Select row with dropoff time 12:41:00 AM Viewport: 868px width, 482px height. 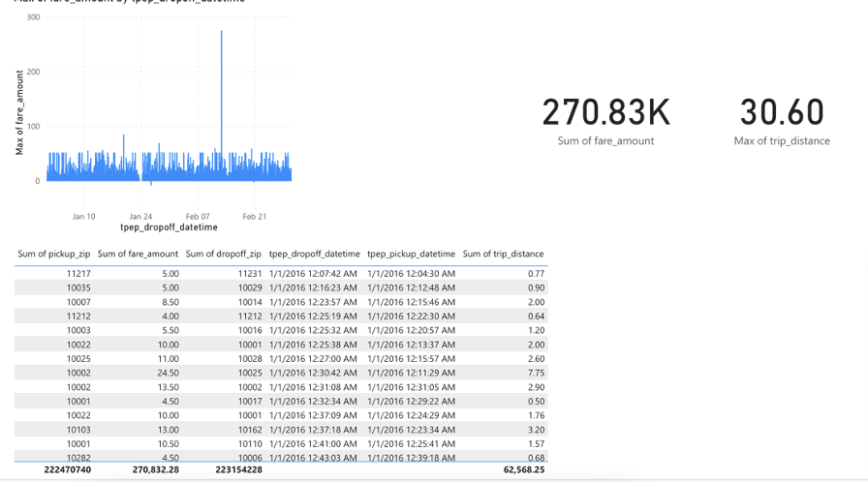click(281, 444)
